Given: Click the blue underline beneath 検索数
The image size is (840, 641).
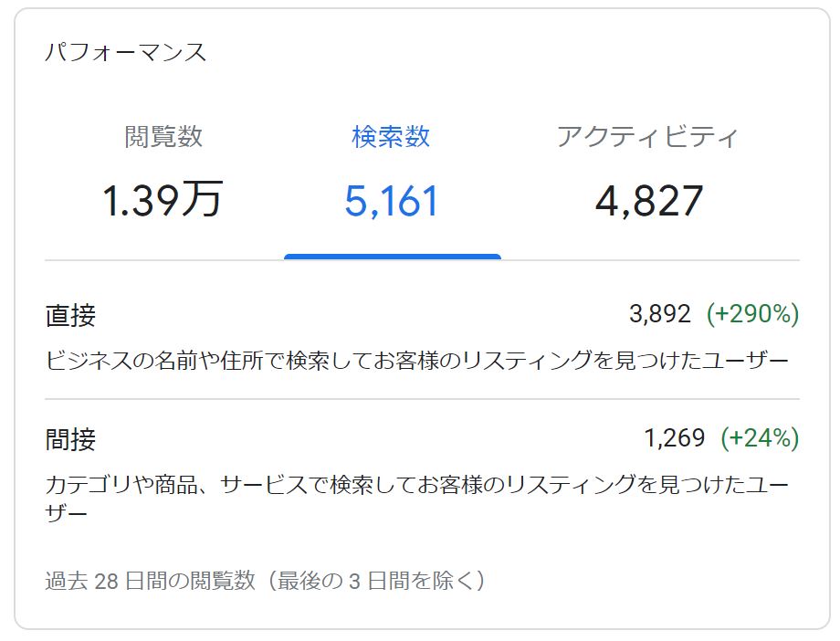Looking at the screenshot, I should pos(392,257).
